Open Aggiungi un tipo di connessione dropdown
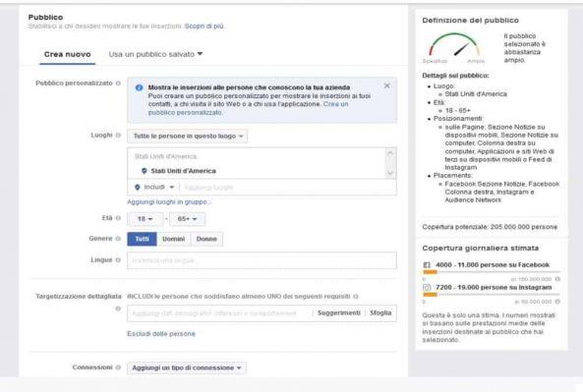 coord(187,367)
